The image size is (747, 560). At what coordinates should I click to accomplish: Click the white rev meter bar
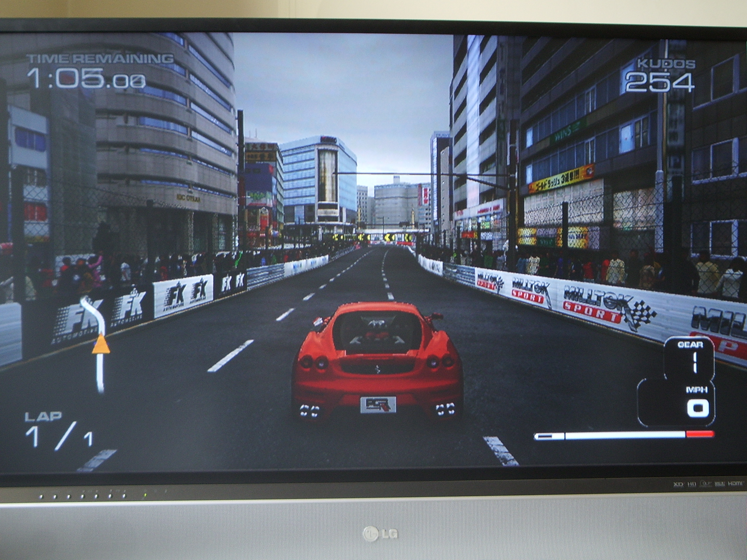[625, 435]
